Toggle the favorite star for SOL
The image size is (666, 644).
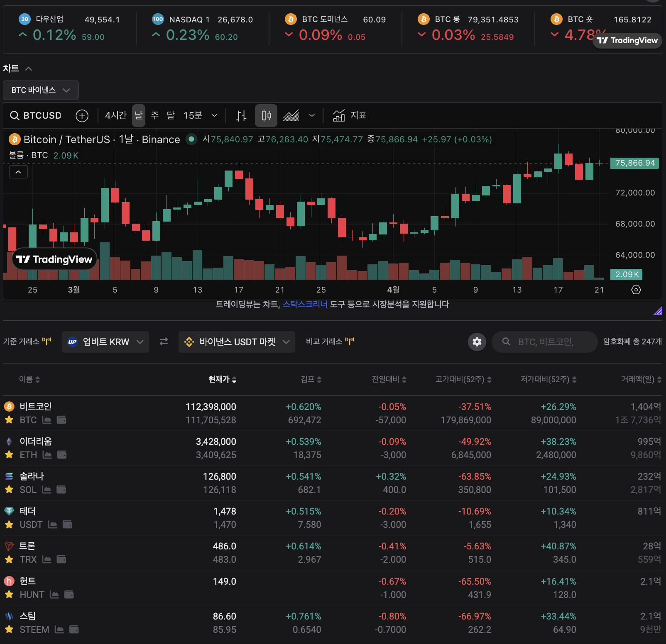[x=9, y=490]
